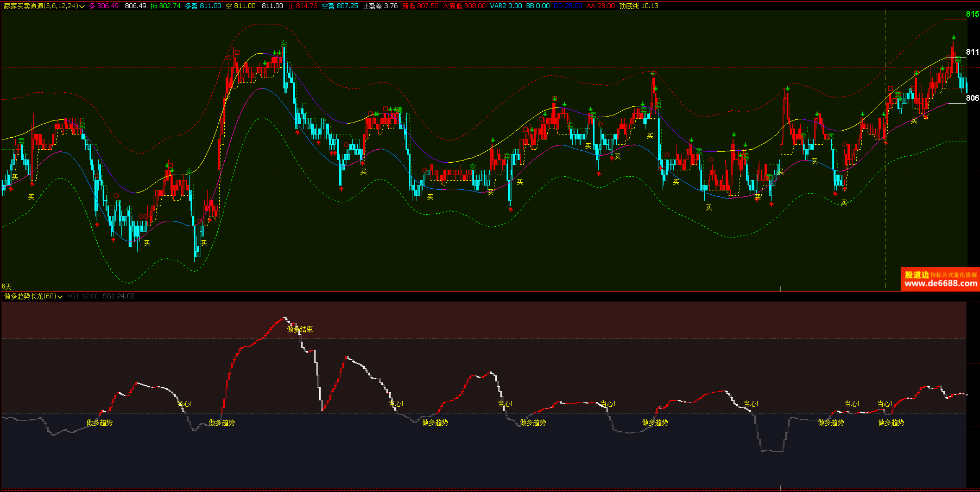980x492 pixels.
Task: Select the 多 806.49 readout
Action: tap(104, 6)
